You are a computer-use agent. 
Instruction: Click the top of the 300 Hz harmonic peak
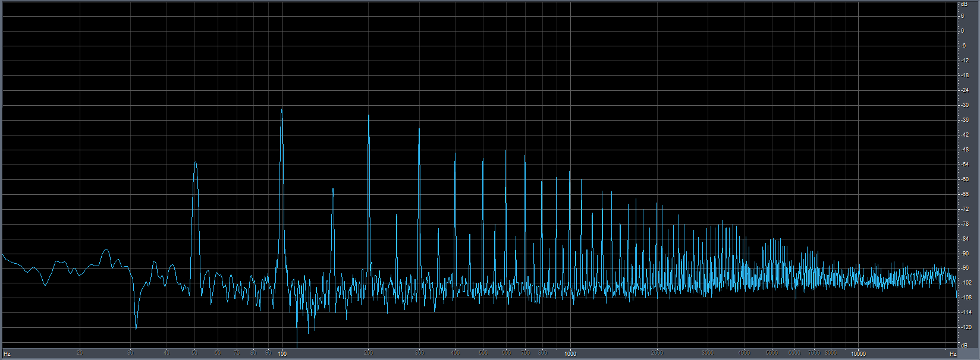click(x=419, y=129)
